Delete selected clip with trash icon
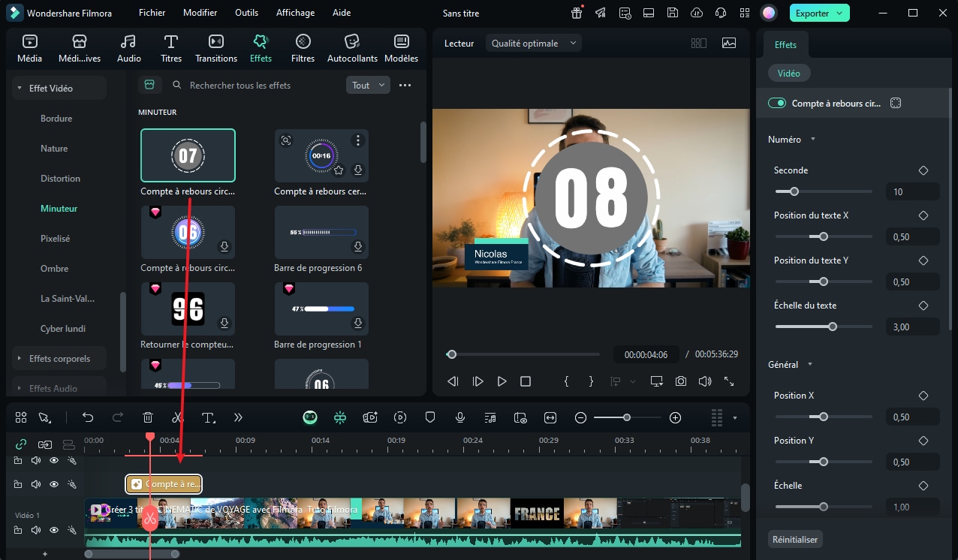The height and width of the screenshot is (560, 958). [x=148, y=417]
